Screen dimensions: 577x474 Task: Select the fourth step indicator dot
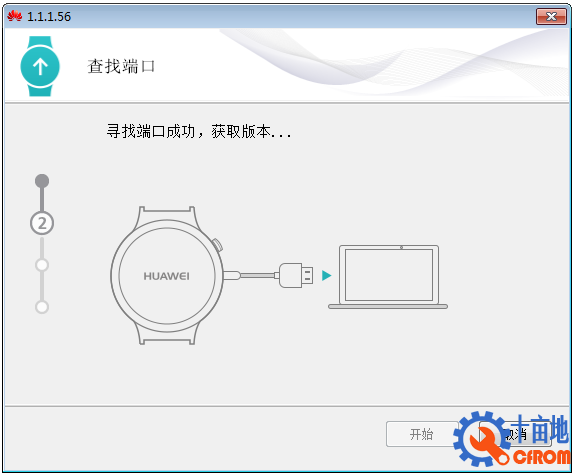tap(42, 307)
